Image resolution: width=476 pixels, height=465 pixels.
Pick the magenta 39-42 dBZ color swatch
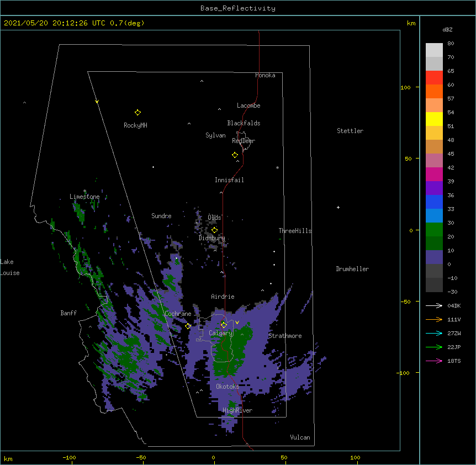tap(434, 174)
